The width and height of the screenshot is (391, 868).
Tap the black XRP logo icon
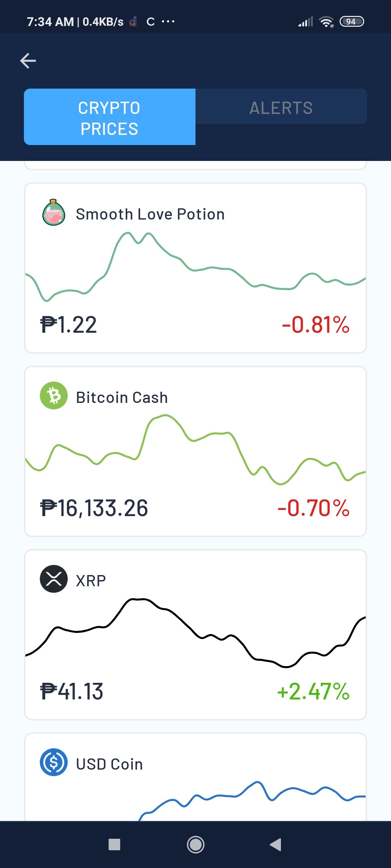click(54, 579)
